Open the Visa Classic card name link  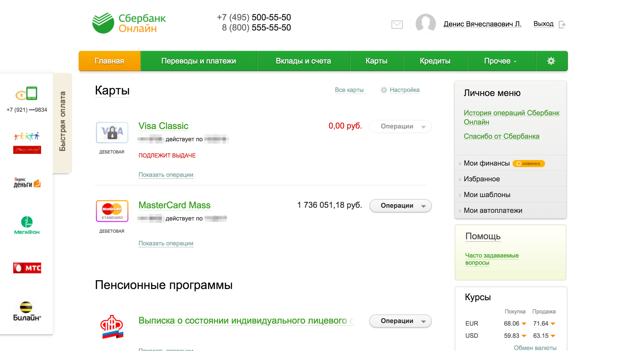pos(163,126)
